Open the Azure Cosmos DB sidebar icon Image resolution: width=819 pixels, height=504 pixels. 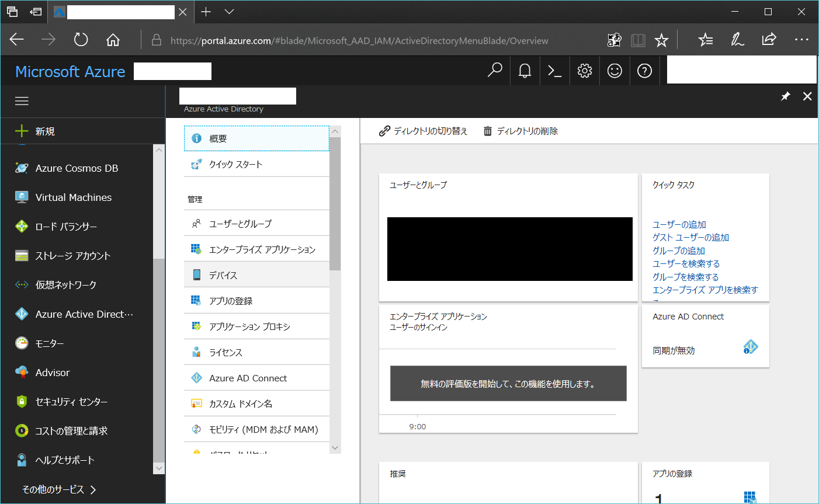pyautogui.click(x=22, y=168)
